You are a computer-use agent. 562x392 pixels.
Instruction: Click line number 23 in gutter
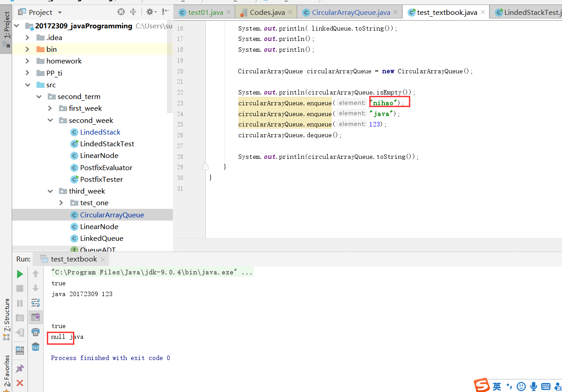click(x=180, y=103)
